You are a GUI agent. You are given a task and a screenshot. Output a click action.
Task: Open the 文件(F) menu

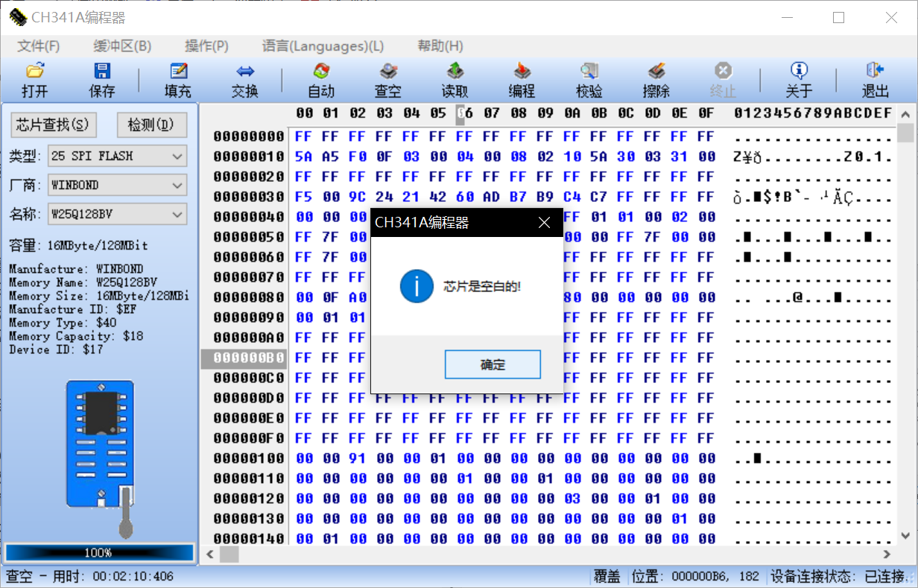click(39, 46)
